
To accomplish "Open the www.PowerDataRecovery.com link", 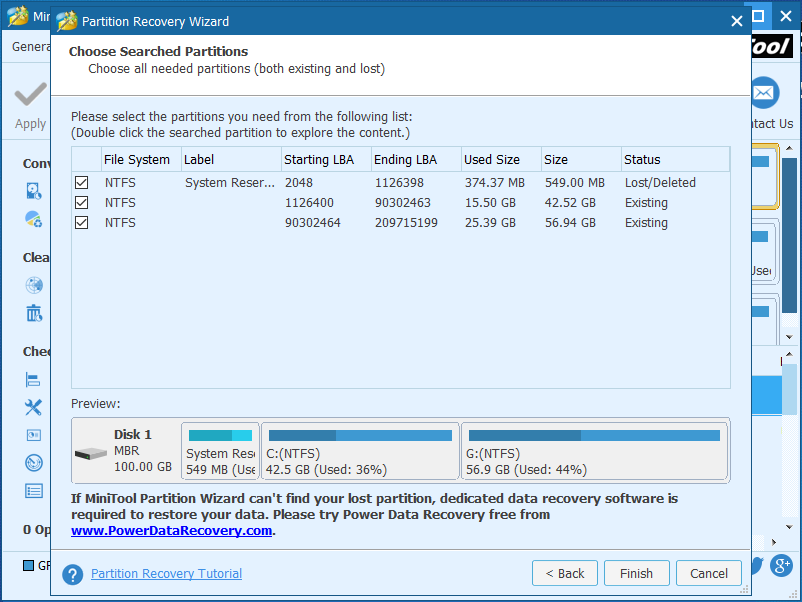I will click(x=171, y=530).
